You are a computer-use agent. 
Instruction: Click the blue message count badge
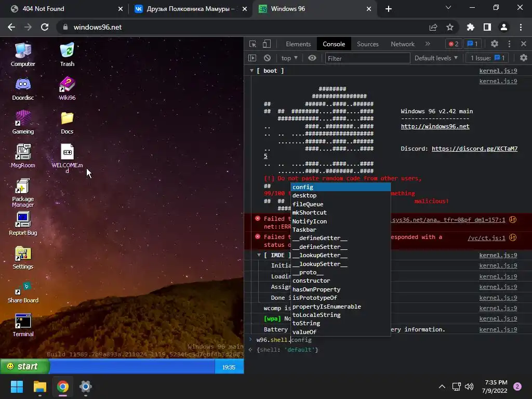coord(472,44)
